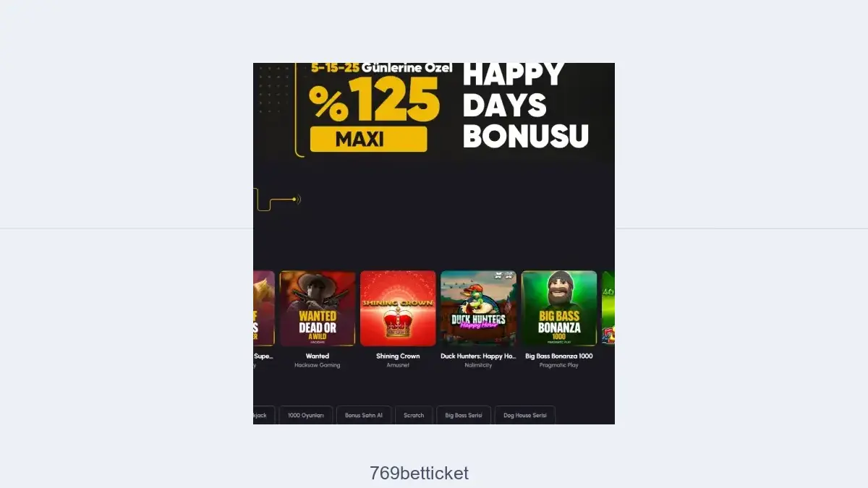
Task: Open the Wanted Dead or a Wild game thumbnail
Action: [x=318, y=309]
